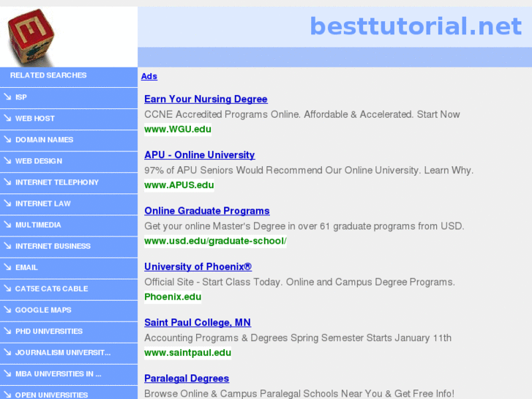Open MBA UNIVERSITIES IN ... search link

(x=58, y=374)
